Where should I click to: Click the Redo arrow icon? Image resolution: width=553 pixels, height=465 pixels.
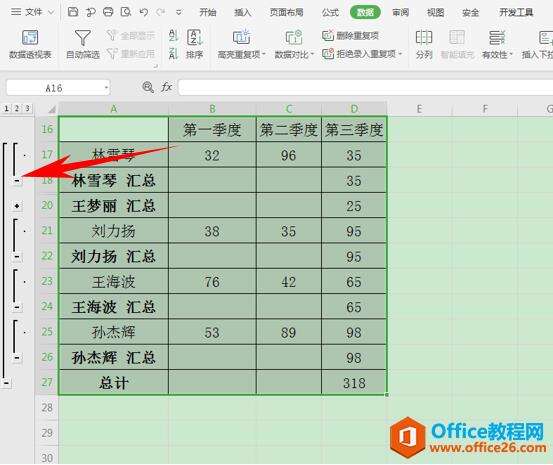pos(161,12)
